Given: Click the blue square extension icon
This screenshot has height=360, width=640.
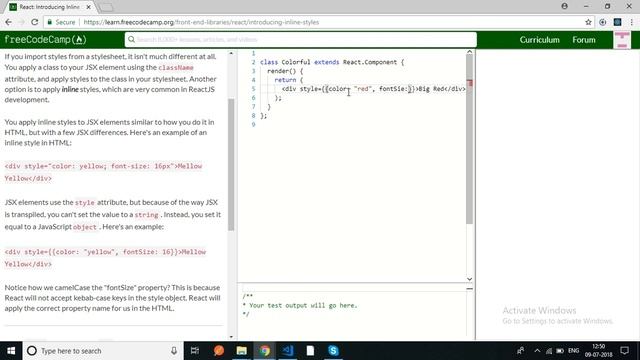Looking at the screenshot, I should pos(618,22).
